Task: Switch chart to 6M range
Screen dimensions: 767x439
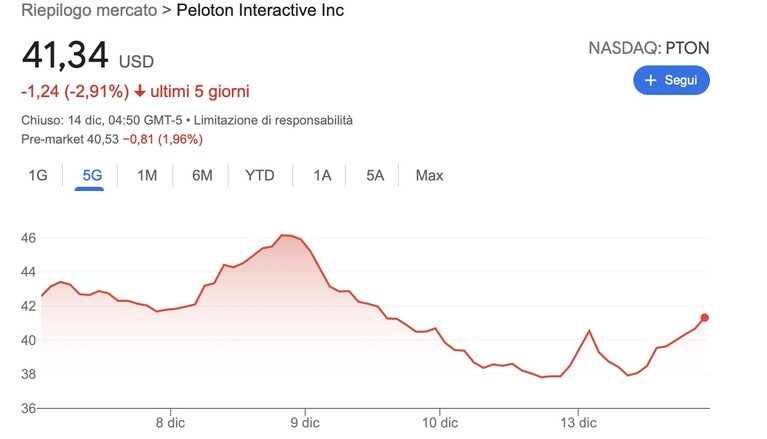Action: [x=202, y=175]
